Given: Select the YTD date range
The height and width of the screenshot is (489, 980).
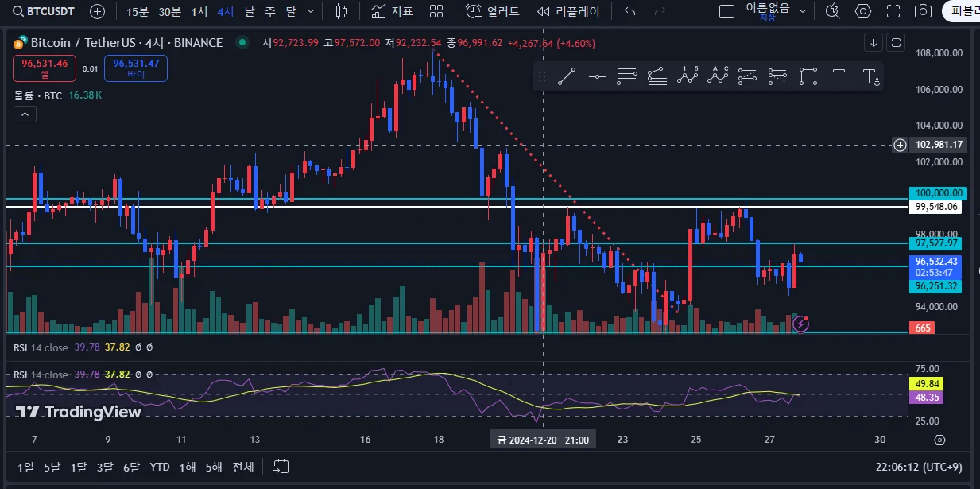Looking at the screenshot, I should click(160, 467).
